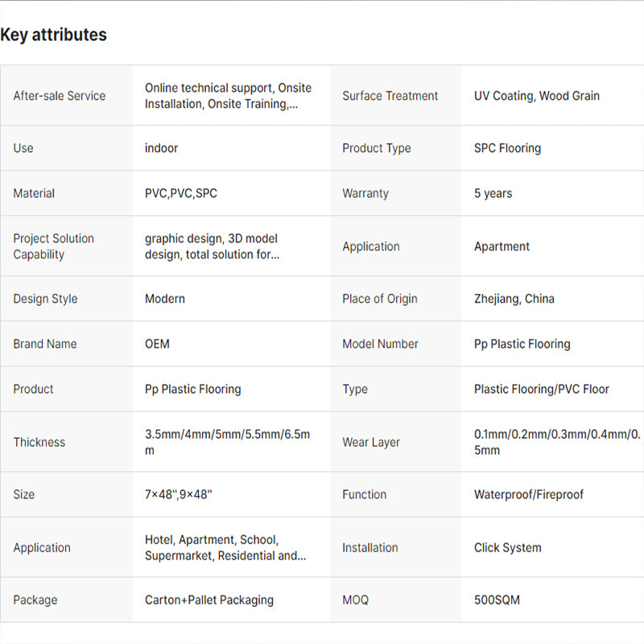Click the Wear Layer values cell
The image size is (644, 644).
557,442
